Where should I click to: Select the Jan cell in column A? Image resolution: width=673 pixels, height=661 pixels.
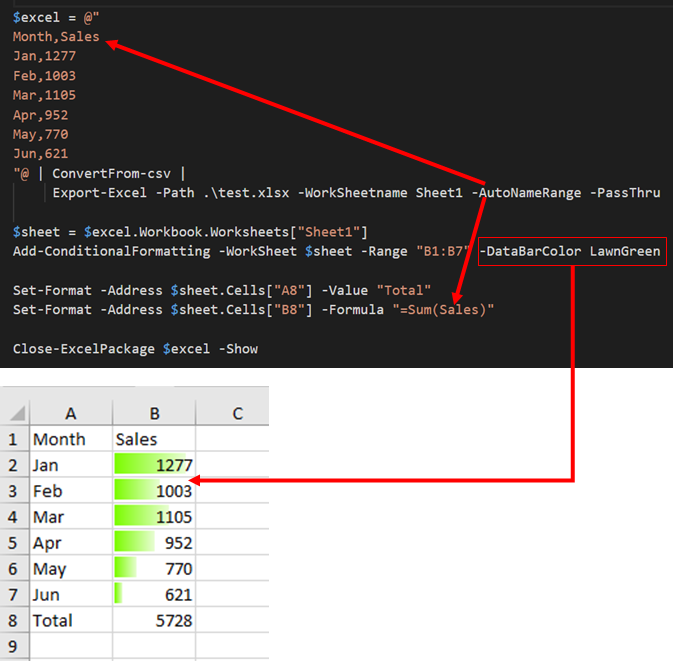pos(70,465)
